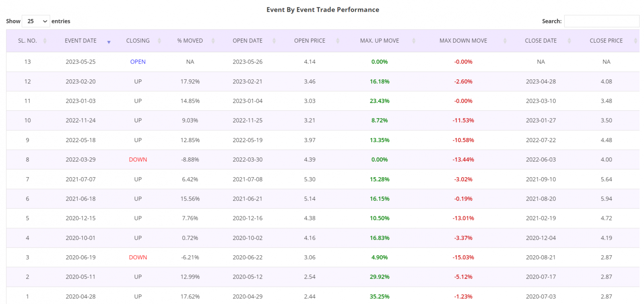This screenshot has height=304, width=644.
Task: Select the -11.53% max down move value
Action: tap(463, 120)
